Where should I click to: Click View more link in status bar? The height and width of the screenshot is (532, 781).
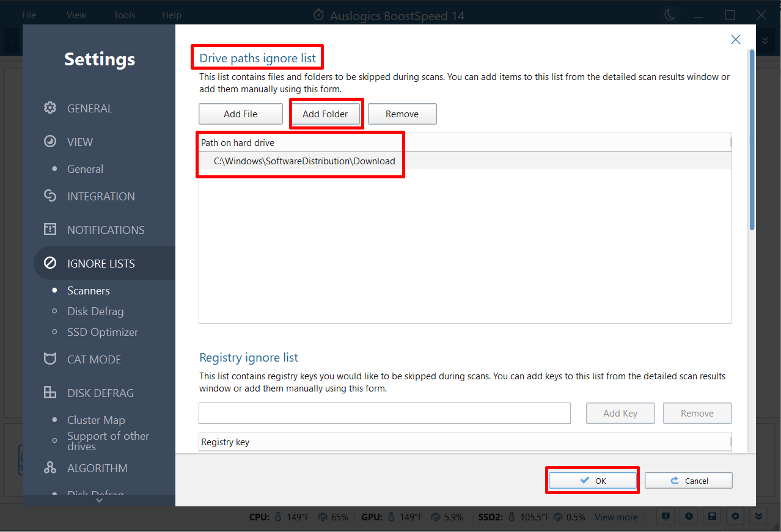coord(616,517)
